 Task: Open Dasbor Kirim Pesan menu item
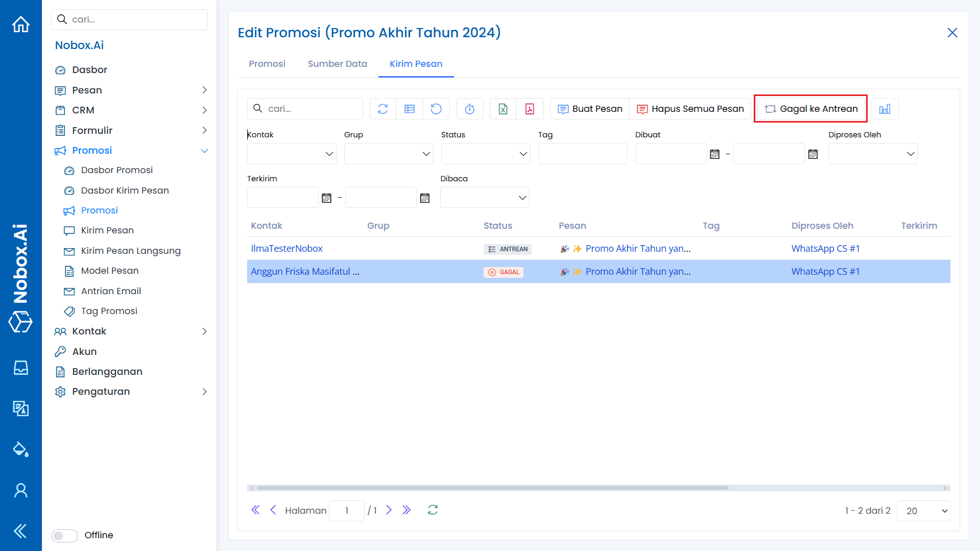[x=125, y=190]
